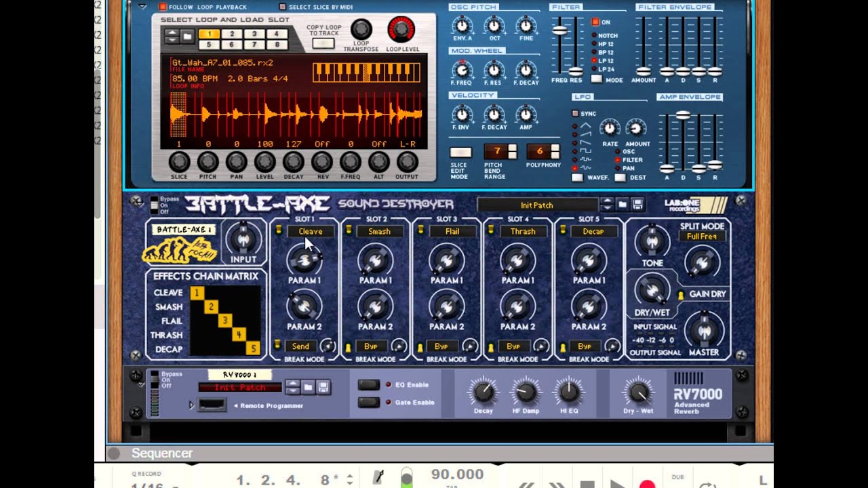Open the Slot 2 Smash effect selector

[379, 231]
